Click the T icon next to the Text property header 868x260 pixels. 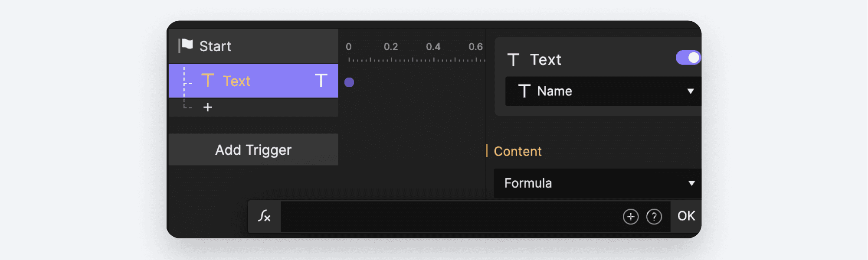514,60
